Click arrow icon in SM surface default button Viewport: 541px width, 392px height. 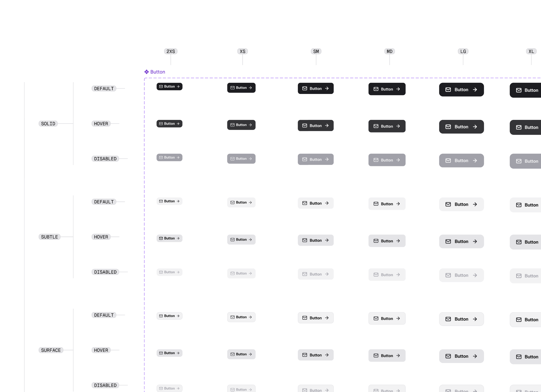326,318
